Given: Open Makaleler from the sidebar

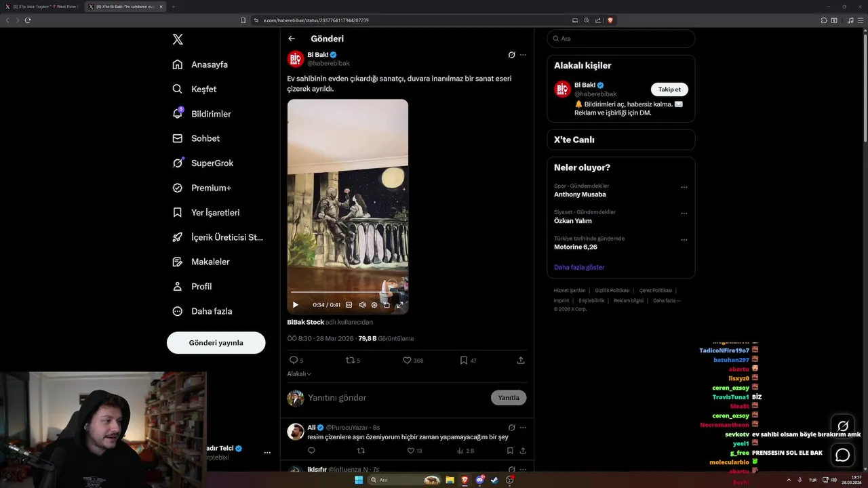Looking at the screenshot, I should (x=201, y=262).
